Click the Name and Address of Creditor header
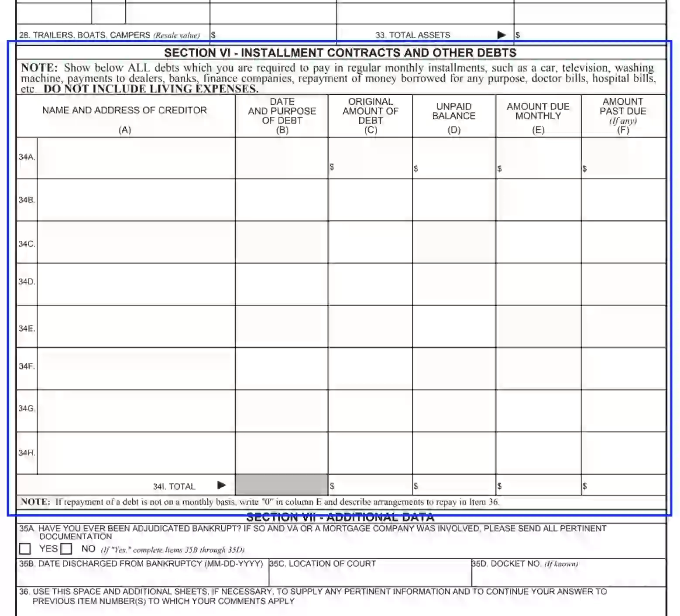 tap(124, 110)
